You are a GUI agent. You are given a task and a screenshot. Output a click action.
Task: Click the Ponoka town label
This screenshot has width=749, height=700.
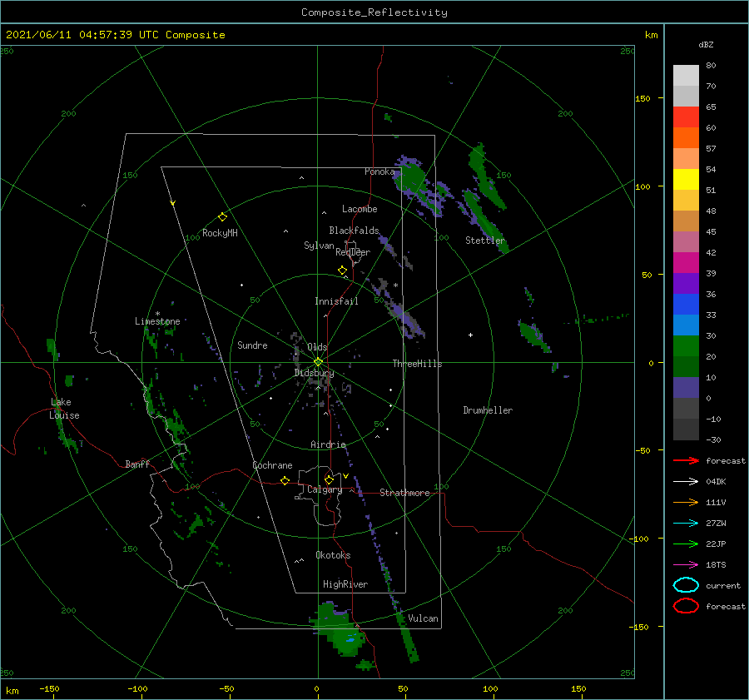(379, 171)
